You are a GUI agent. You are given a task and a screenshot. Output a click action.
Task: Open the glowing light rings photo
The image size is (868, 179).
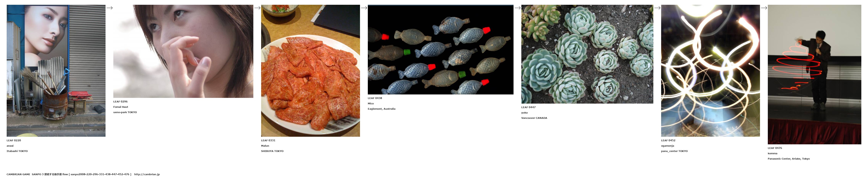click(x=710, y=70)
